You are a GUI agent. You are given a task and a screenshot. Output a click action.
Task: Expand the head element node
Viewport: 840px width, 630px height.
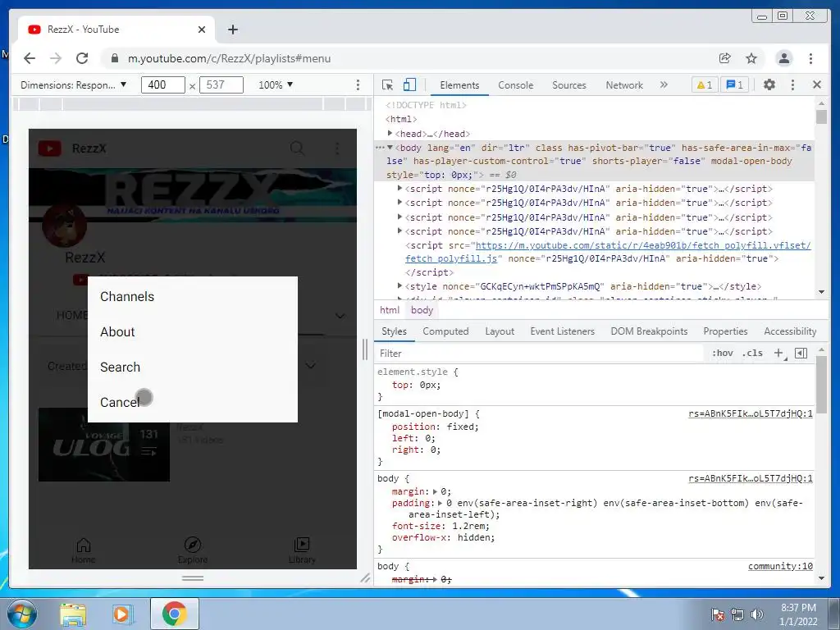coord(390,133)
